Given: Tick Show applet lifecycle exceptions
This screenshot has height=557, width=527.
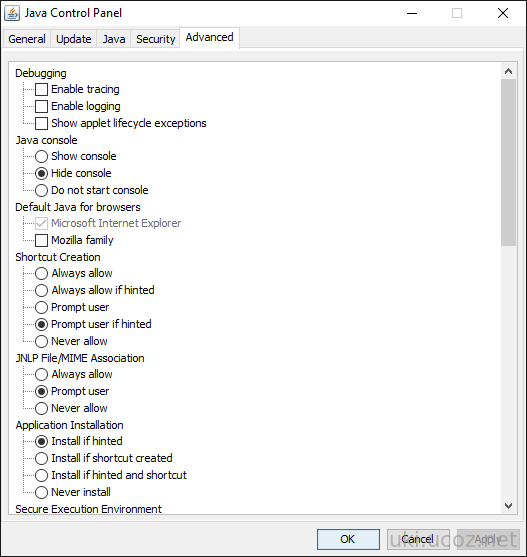Looking at the screenshot, I should (x=42, y=123).
